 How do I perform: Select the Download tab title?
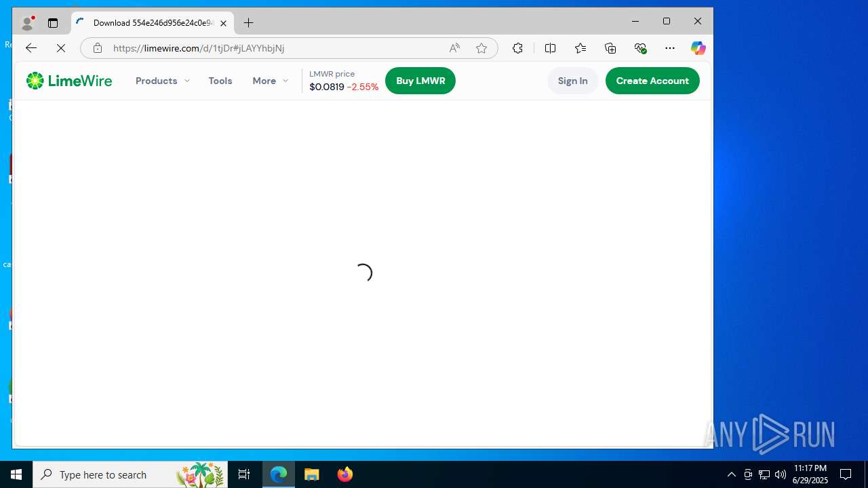click(x=153, y=23)
